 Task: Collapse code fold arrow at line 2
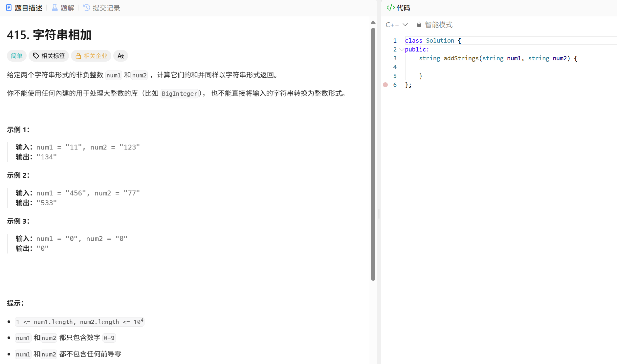click(x=402, y=50)
